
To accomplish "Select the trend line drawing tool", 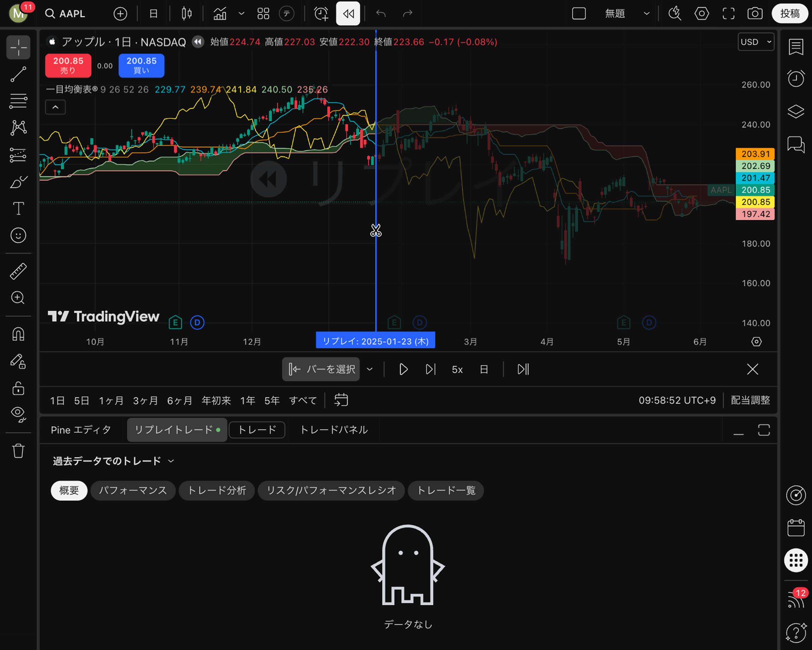I will point(18,74).
